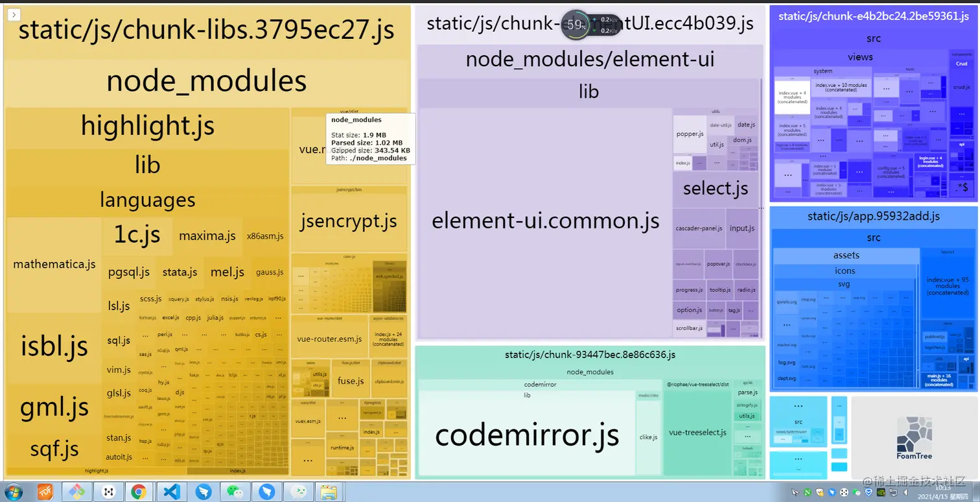This screenshot has height=502, width=980.
Task: Click the fuse.js cell
Action: point(351,381)
